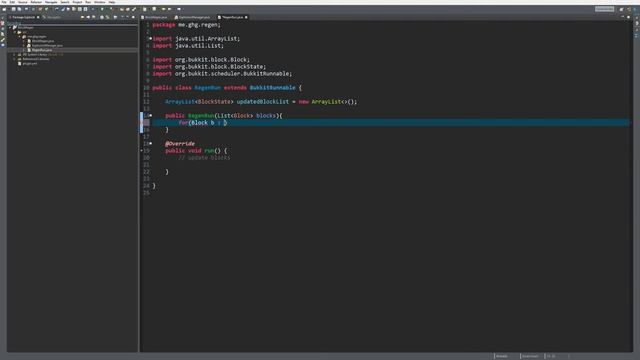Click the cursor position status entry
This screenshot has width=640, height=360.
[551, 356]
